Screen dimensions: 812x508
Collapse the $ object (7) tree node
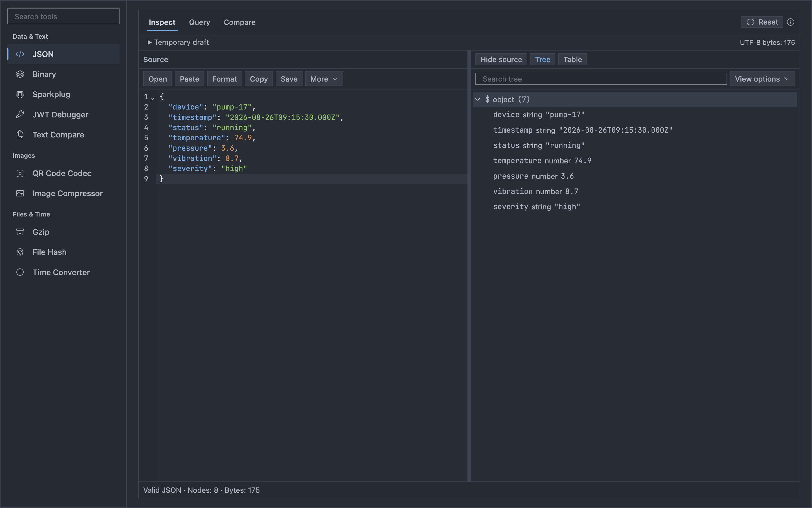[478, 99]
